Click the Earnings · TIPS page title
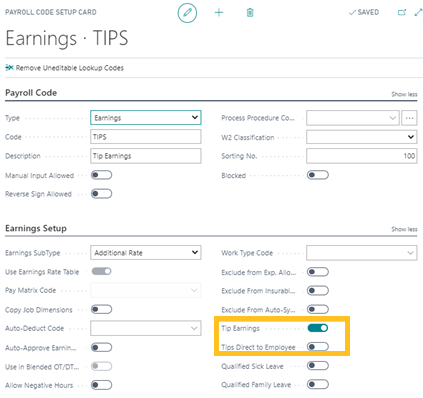The width and height of the screenshot is (423, 398). (x=67, y=38)
